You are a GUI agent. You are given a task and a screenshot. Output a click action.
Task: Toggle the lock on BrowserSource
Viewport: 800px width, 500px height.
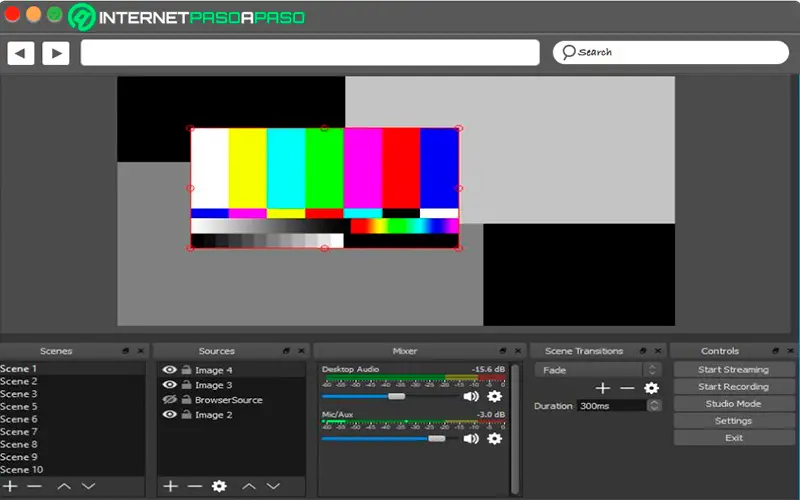pos(187,399)
